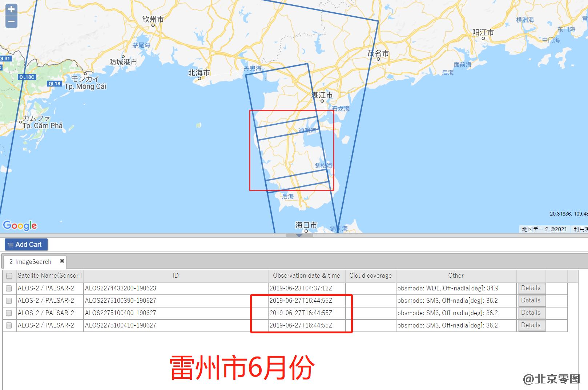Select ID cell ALOS2275100390-190627

tap(176, 301)
